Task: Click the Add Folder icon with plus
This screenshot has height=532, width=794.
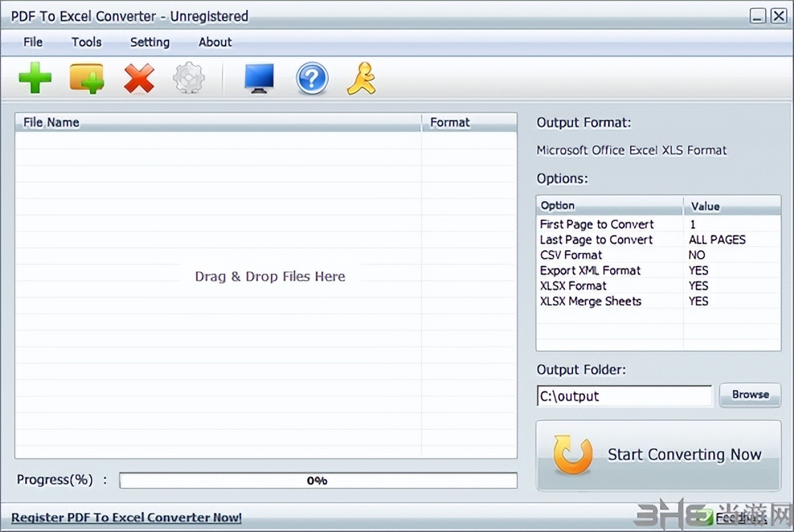Action: pos(87,78)
